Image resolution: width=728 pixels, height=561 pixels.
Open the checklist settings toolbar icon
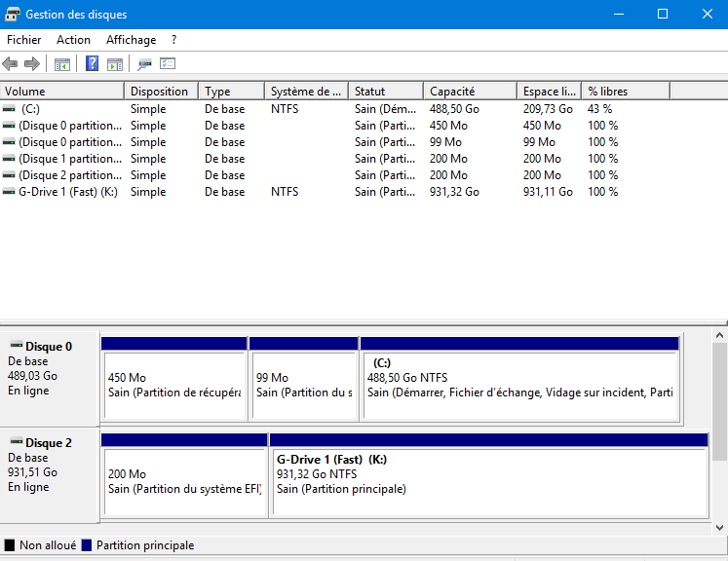coord(168,64)
